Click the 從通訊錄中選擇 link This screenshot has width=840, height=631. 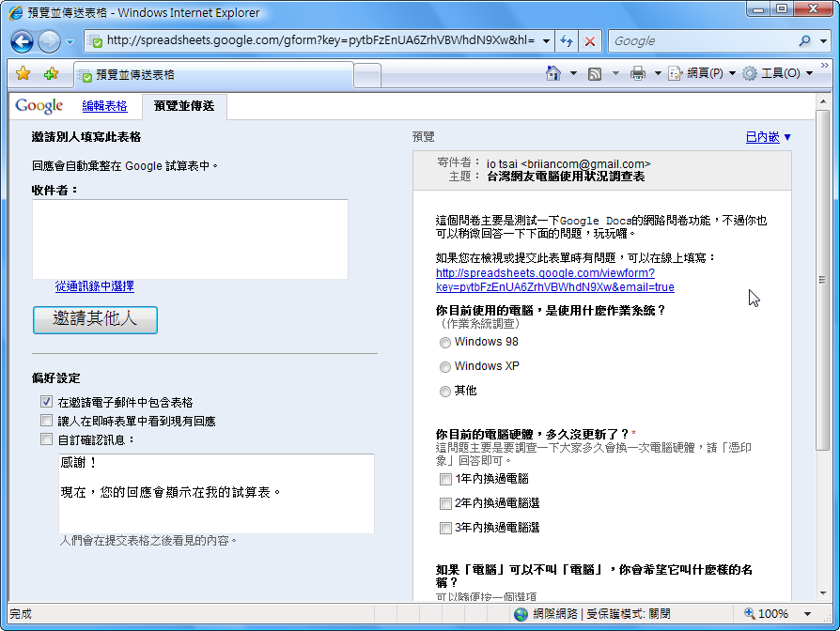coord(94,286)
